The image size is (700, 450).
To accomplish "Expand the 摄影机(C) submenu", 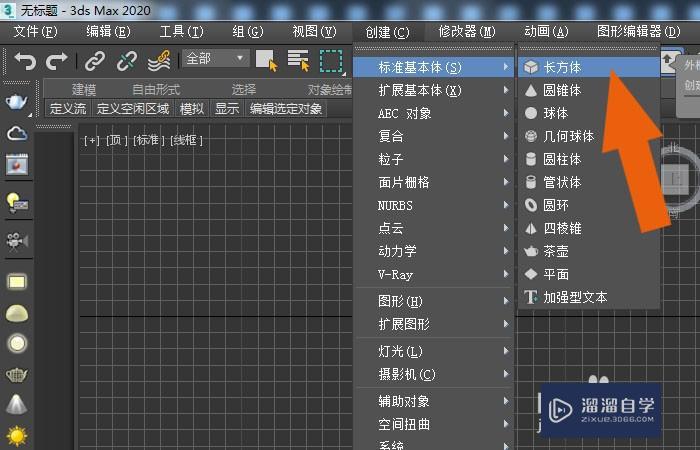I will 433,374.
